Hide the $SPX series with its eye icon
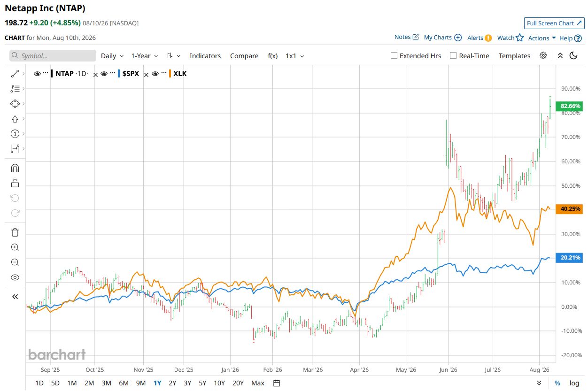Image resolution: width=588 pixels, height=391 pixels. click(x=104, y=73)
